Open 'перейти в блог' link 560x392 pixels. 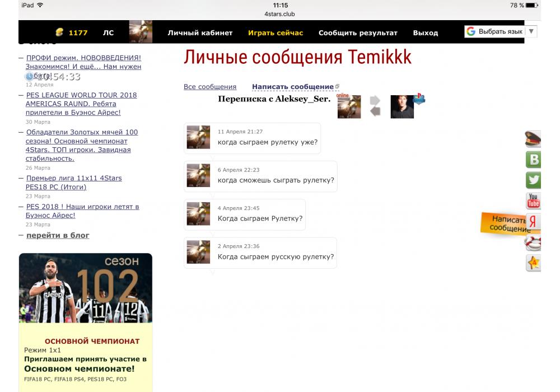coord(58,235)
